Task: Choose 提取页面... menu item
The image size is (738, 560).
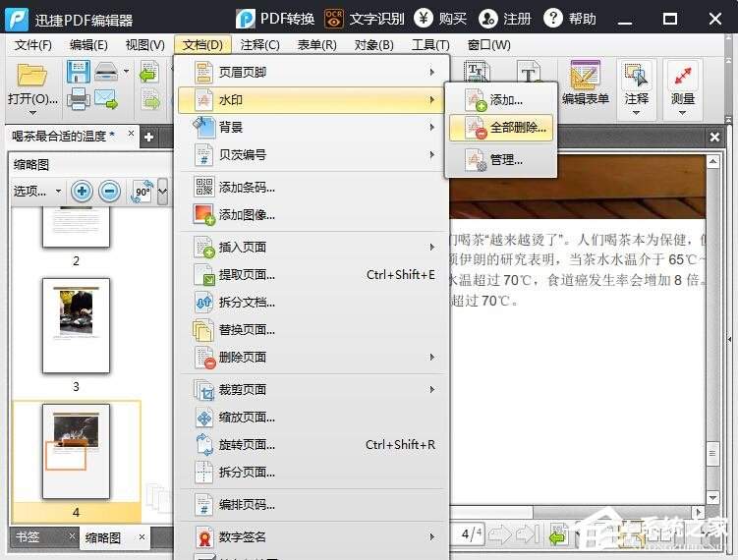Action: [312, 275]
